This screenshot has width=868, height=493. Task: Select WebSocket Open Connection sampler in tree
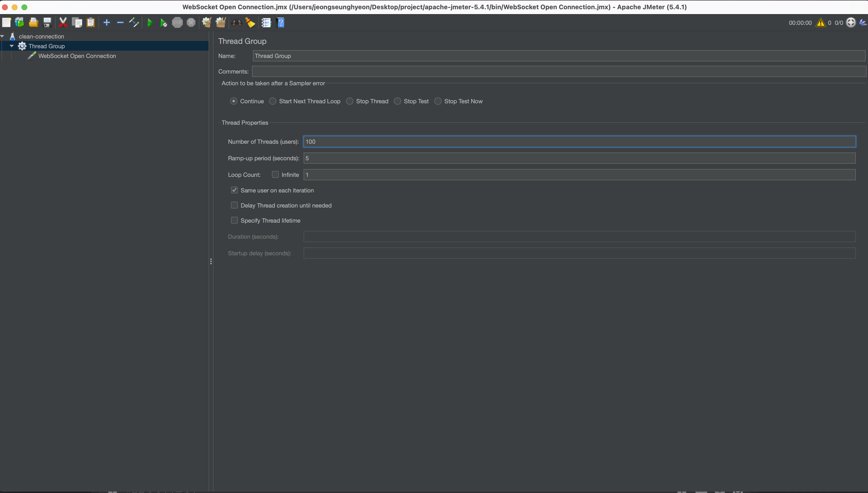coord(77,56)
